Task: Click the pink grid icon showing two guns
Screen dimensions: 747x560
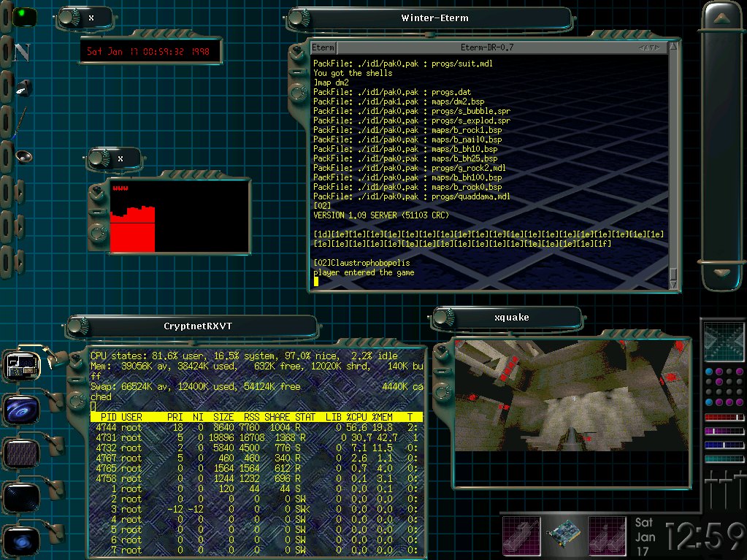Action: tap(607, 534)
